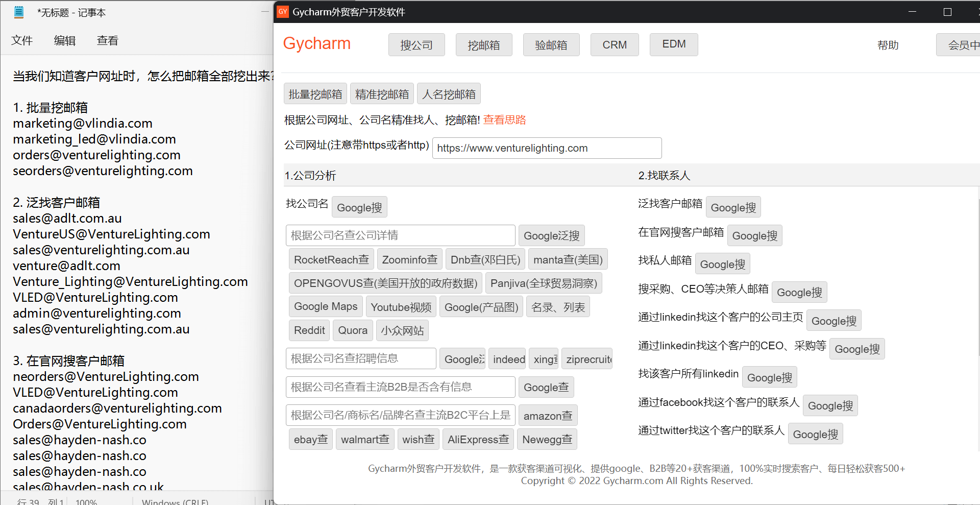Click Google搜 beside 搜采购、CEO等决策人邮箱
The width and height of the screenshot is (980, 505).
799,292
